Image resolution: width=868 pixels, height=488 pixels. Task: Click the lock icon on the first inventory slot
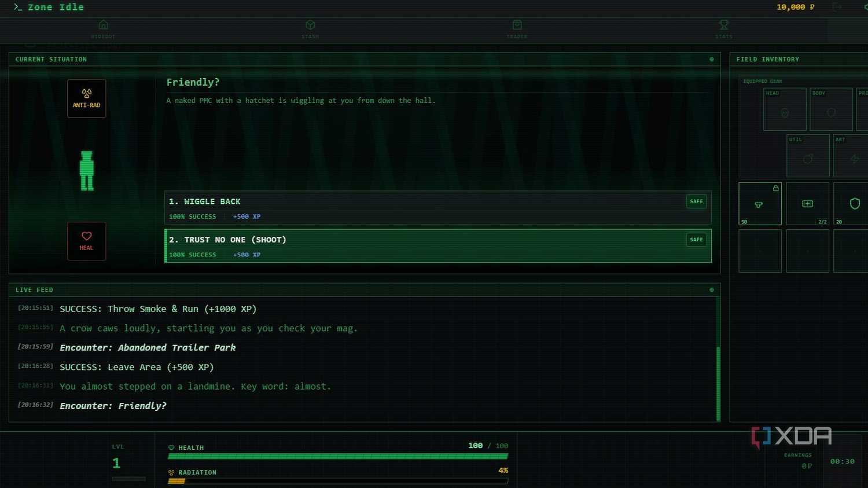[x=775, y=188]
